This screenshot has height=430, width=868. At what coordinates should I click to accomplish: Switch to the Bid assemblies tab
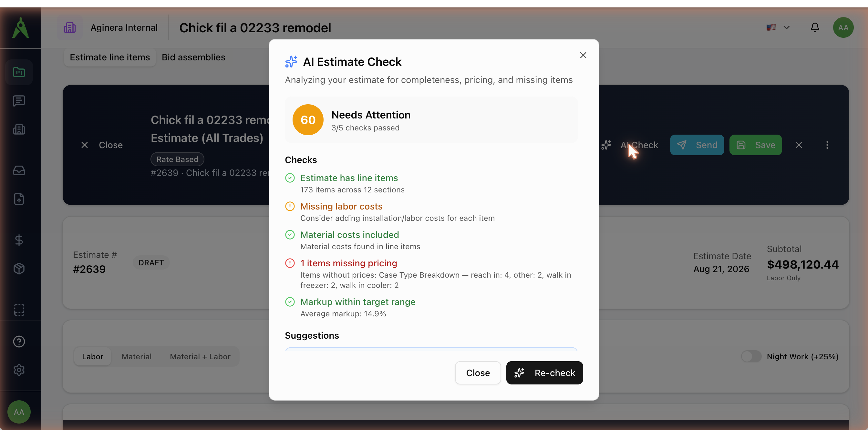point(193,57)
